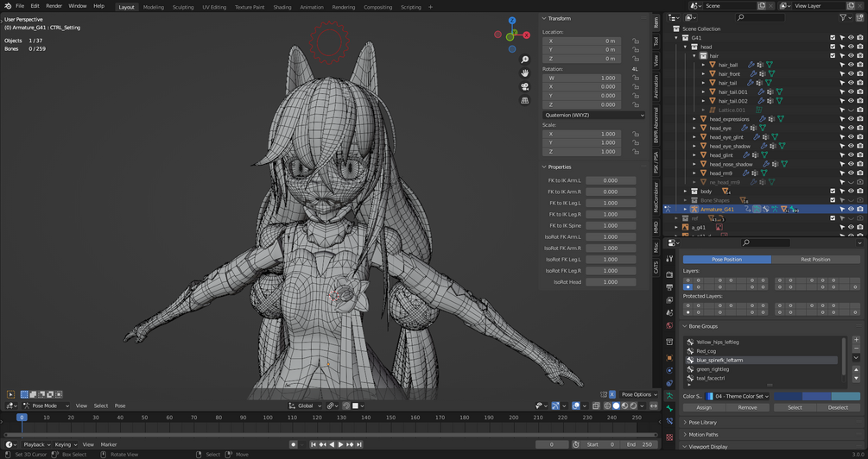This screenshot has width=868, height=459.
Task: Open Output properties tab icon
Action: 670,287
